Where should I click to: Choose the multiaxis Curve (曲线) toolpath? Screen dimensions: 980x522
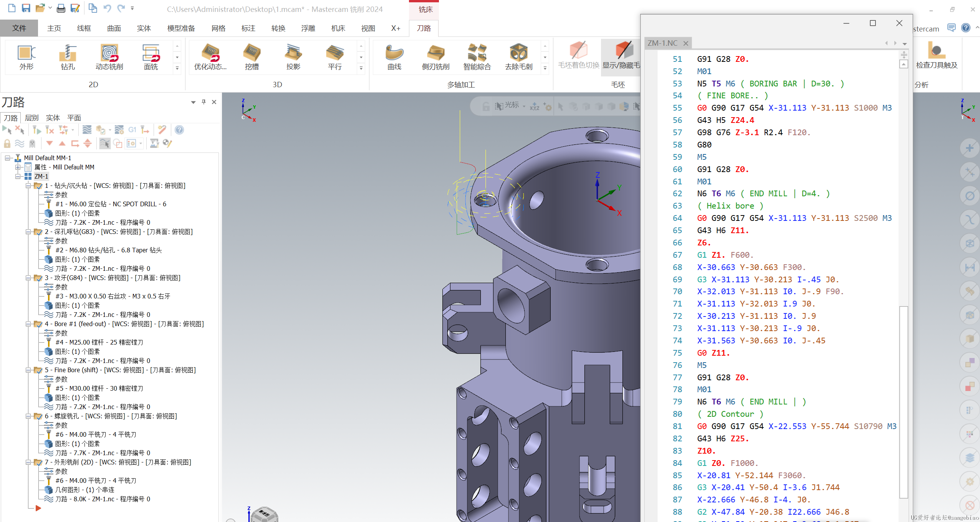point(394,57)
